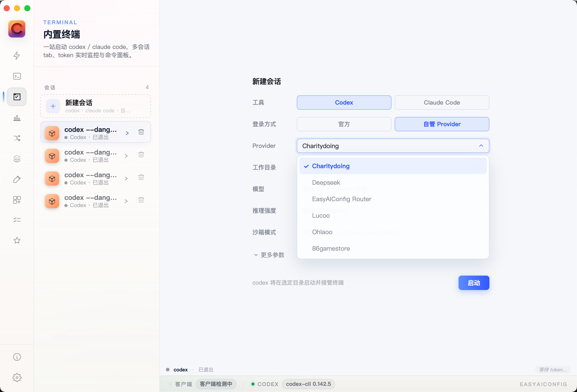Screen dimensions: 577x392
Task: Open the third session via its chevron
Action: [126, 178]
